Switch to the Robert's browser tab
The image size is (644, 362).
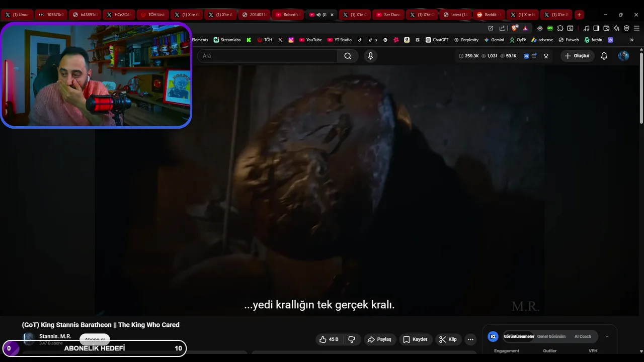click(x=287, y=15)
